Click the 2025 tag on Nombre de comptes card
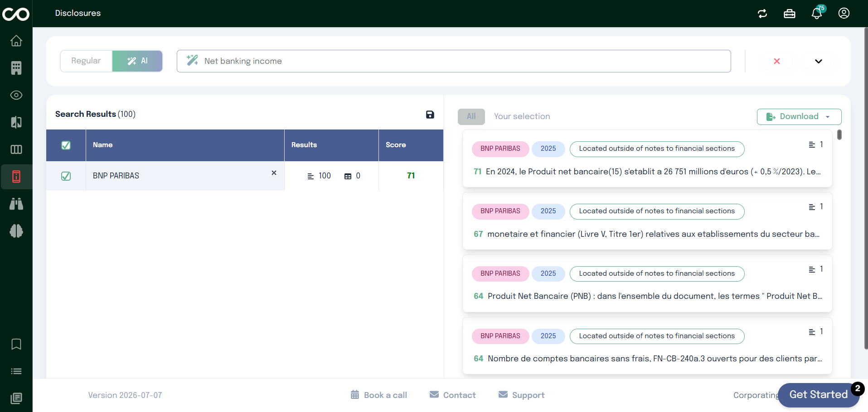 (x=548, y=336)
